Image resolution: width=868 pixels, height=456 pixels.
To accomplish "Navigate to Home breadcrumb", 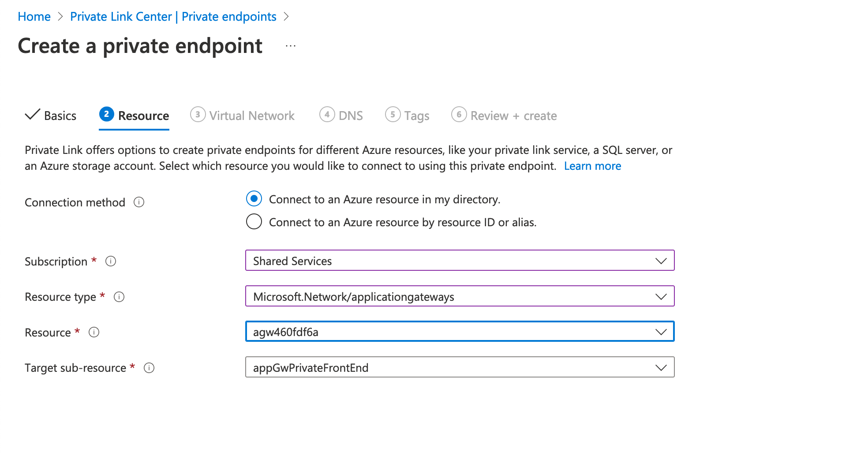I will [34, 17].
